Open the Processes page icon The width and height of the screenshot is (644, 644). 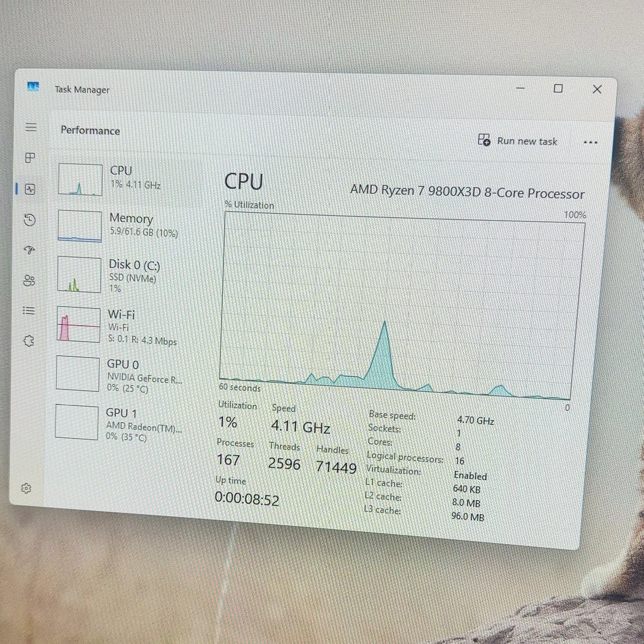click(31, 158)
